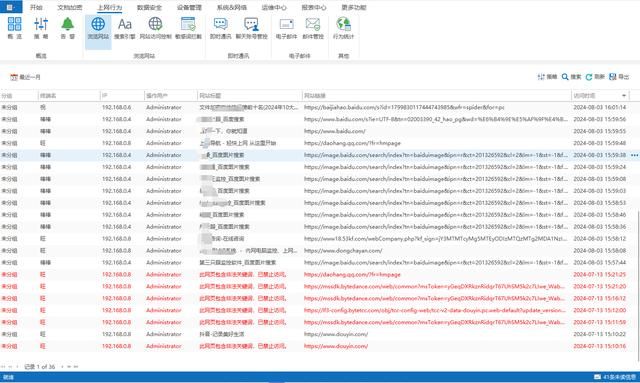Jump to first record with pager arrow
640x383 pixels.
click(4, 367)
